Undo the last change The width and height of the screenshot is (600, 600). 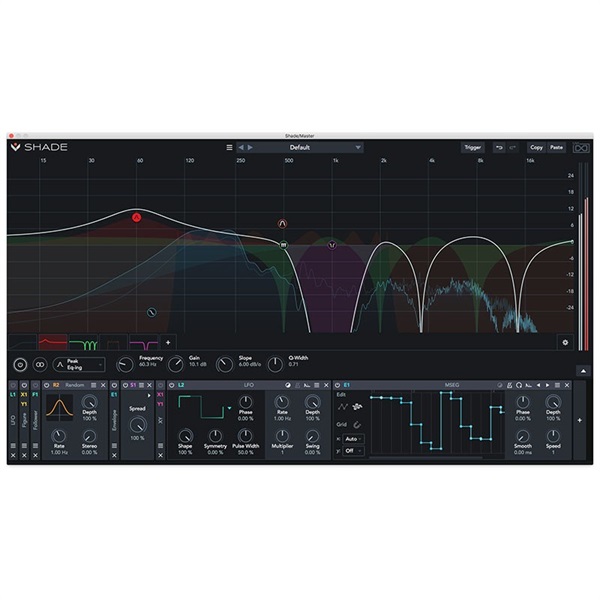pos(499,147)
